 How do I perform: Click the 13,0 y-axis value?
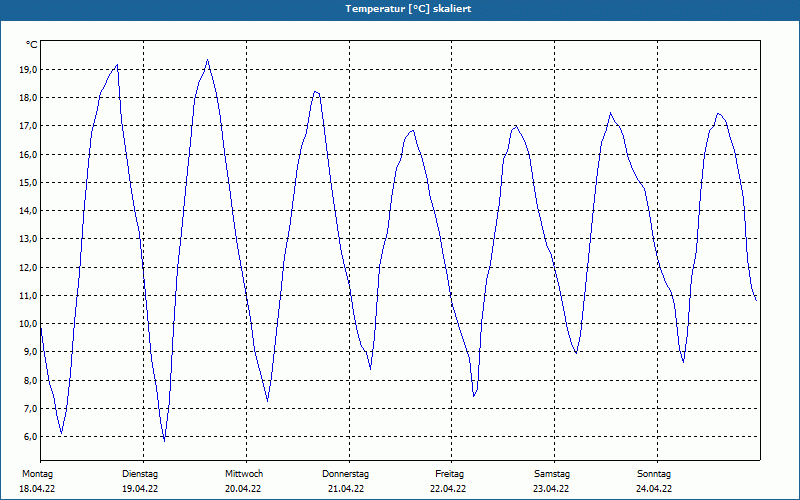point(27,239)
